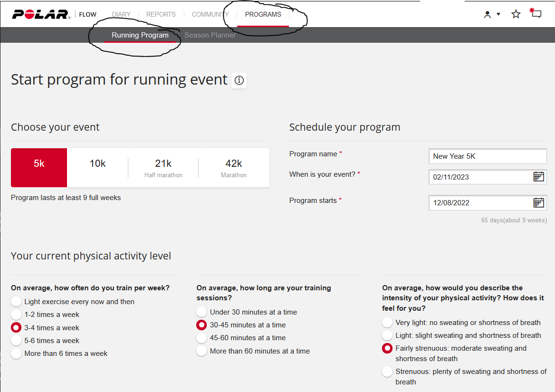Screen dimensions: 555x392
Task: Click the Program name input field
Action: coord(487,156)
